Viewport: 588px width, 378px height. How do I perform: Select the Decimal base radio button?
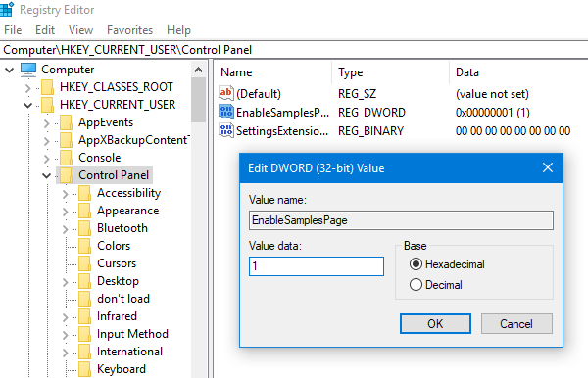tap(416, 285)
